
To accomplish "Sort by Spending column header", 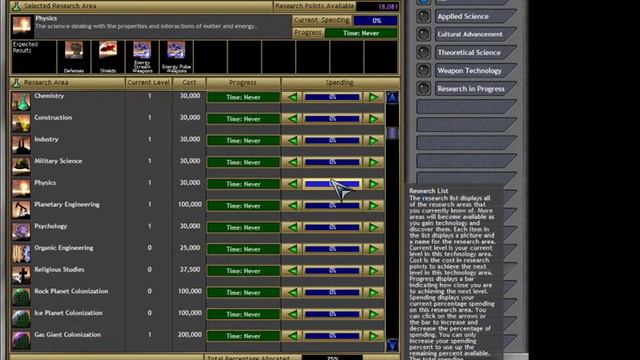I will click(x=340, y=83).
